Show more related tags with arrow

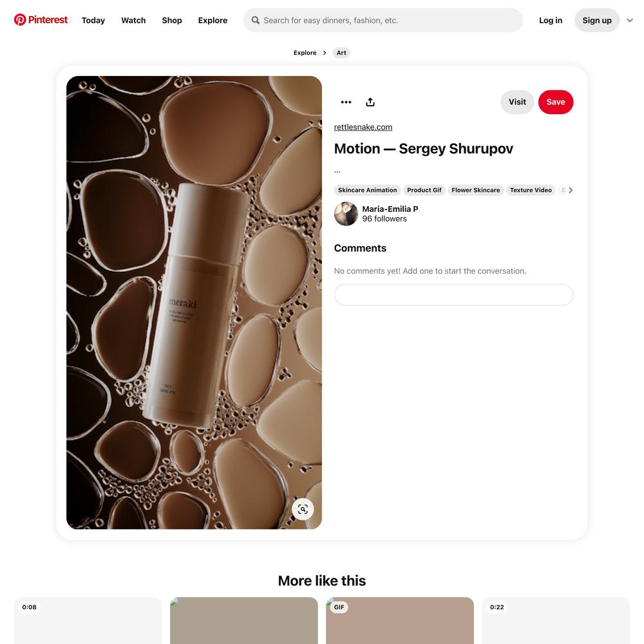[571, 190]
